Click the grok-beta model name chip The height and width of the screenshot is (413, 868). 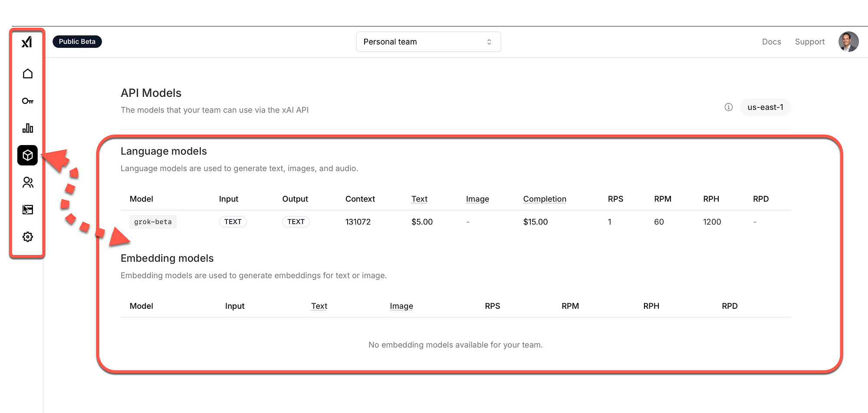tap(153, 221)
